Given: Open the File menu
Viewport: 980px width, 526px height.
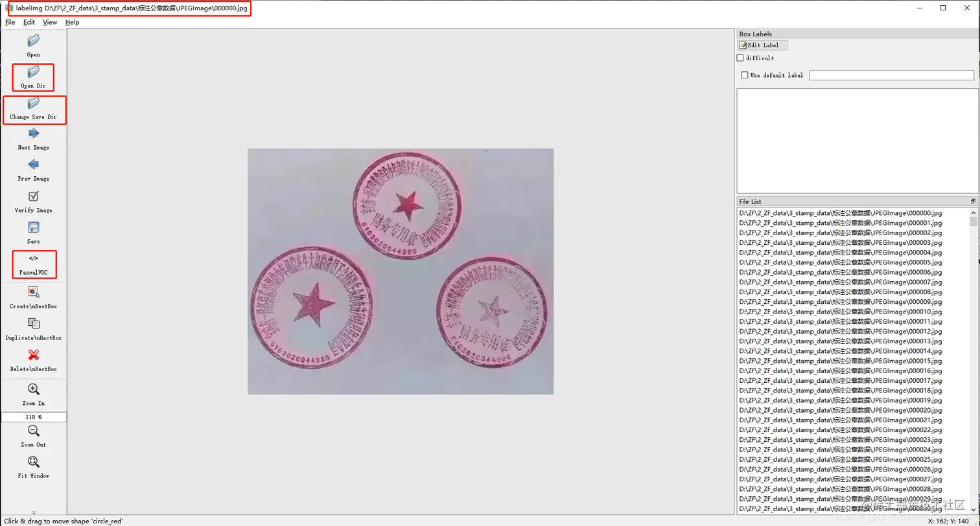Looking at the screenshot, I should click(x=10, y=22).
